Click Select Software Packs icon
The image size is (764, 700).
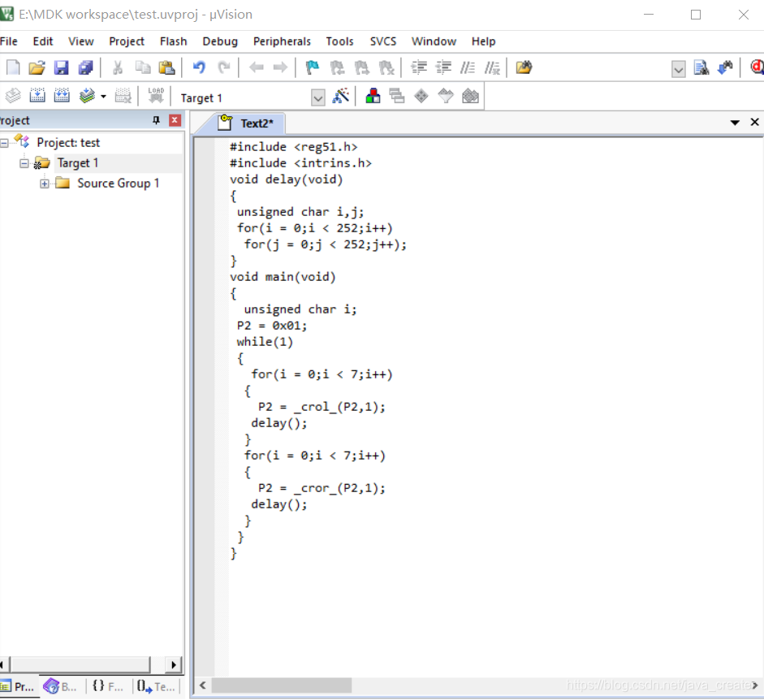click(x=446, y=96)
